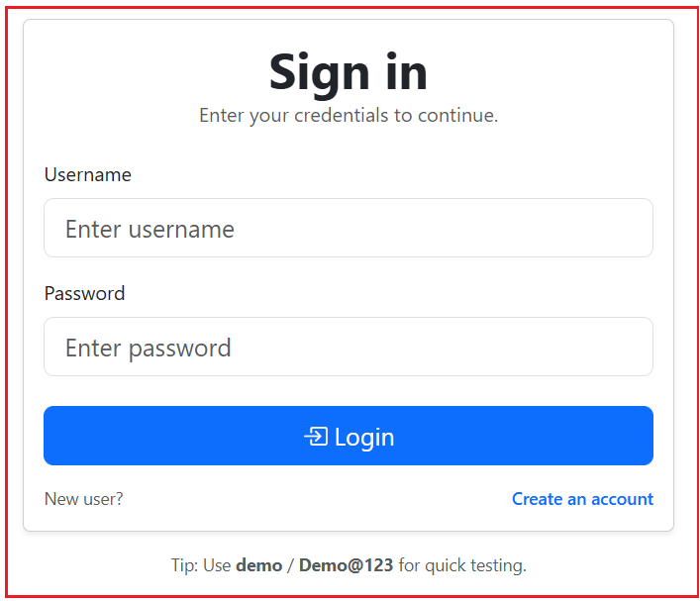The height and width of the screenshot is (601, 700).
Task: Click the Username field label
Action: (88, 175)
